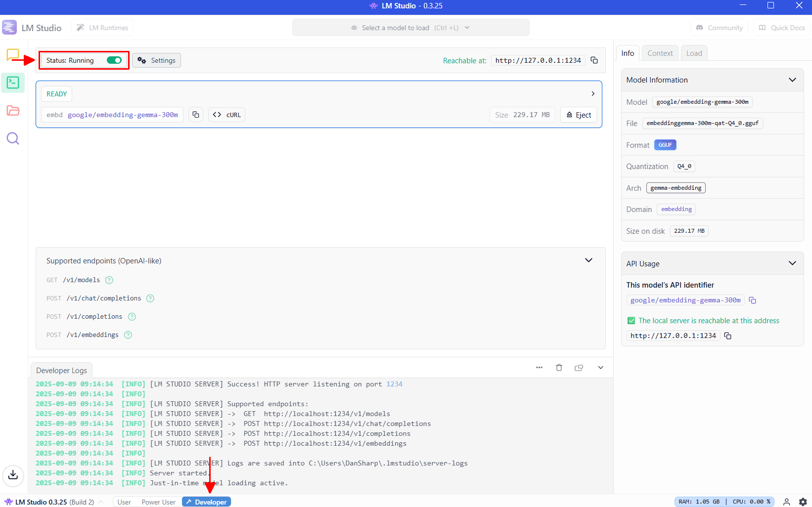Click the Size on disk 229.17 MB value
Viewport: 812px width, 507px height.
(x=689, y=231)
